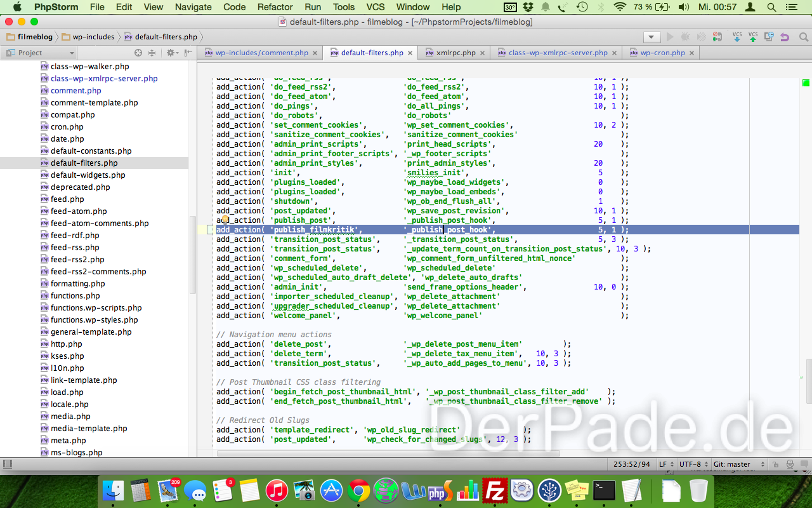This screenshot has width=812, height=508.
Task: Open the Tools menu
Action: (x=344, y=7)
